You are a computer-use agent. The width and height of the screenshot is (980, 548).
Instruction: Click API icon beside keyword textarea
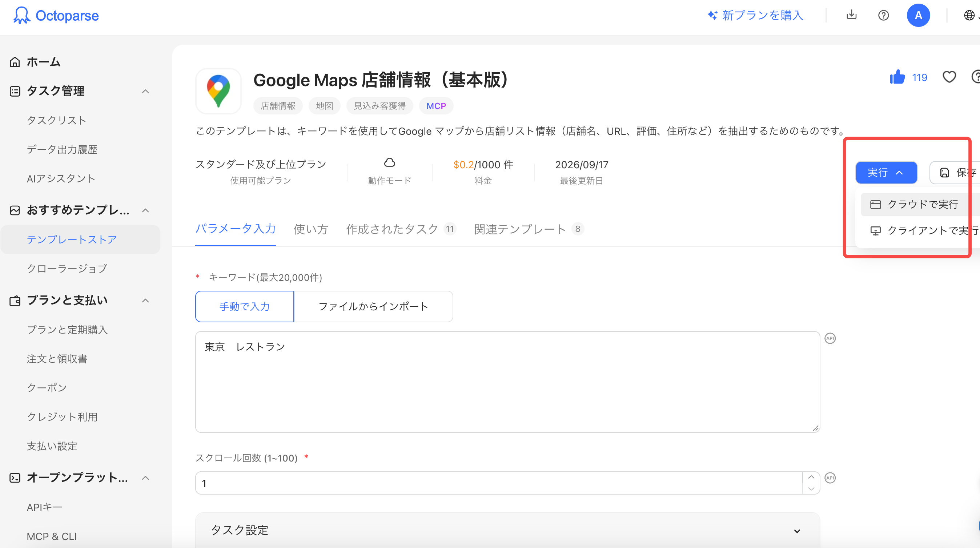(x=830, y=338)
